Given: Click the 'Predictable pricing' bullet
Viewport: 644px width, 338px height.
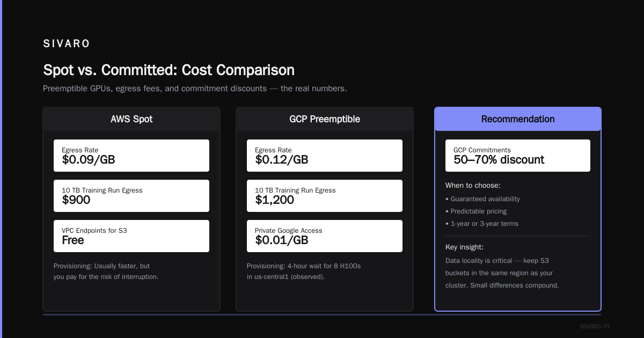Looking at the screenshot, I should click(x=477, y=211).
